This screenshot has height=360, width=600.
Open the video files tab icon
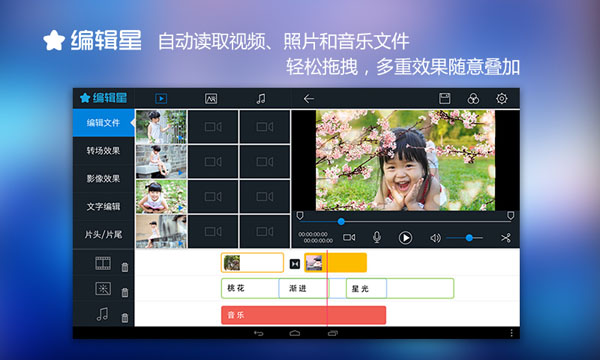pos(161,99)
